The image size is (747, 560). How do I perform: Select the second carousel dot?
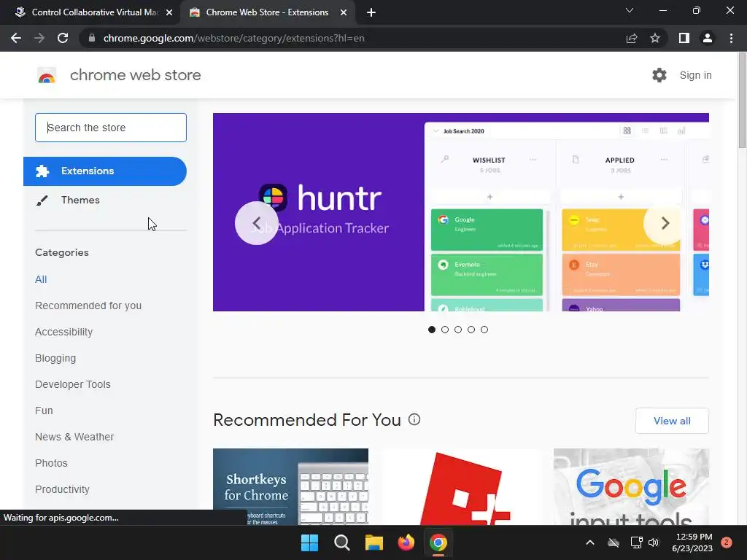pos(445,330)
